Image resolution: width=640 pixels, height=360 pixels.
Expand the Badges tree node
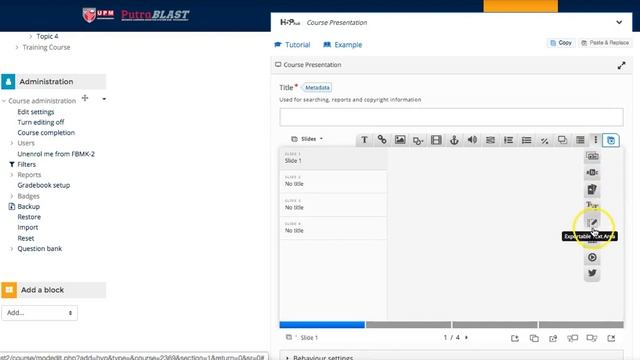point(11,196)
